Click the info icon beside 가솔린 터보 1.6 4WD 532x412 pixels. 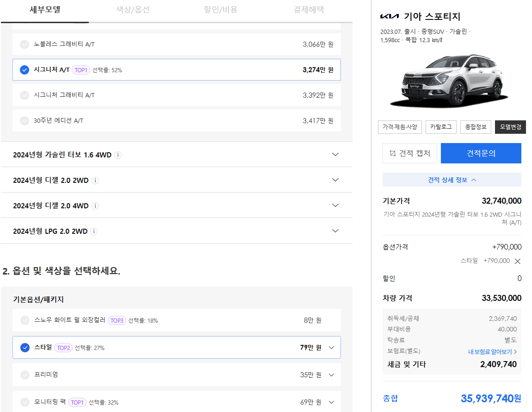[118, 155]
